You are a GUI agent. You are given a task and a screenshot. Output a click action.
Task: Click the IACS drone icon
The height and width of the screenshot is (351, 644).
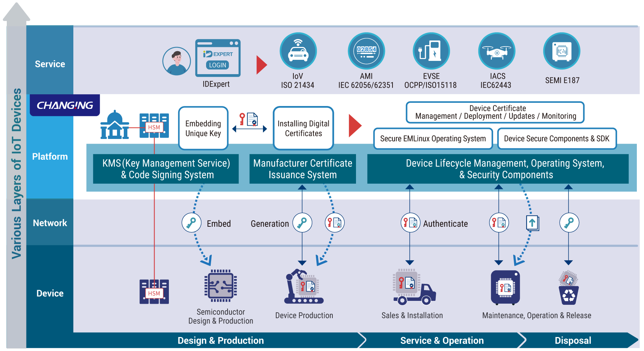point(497,51)
